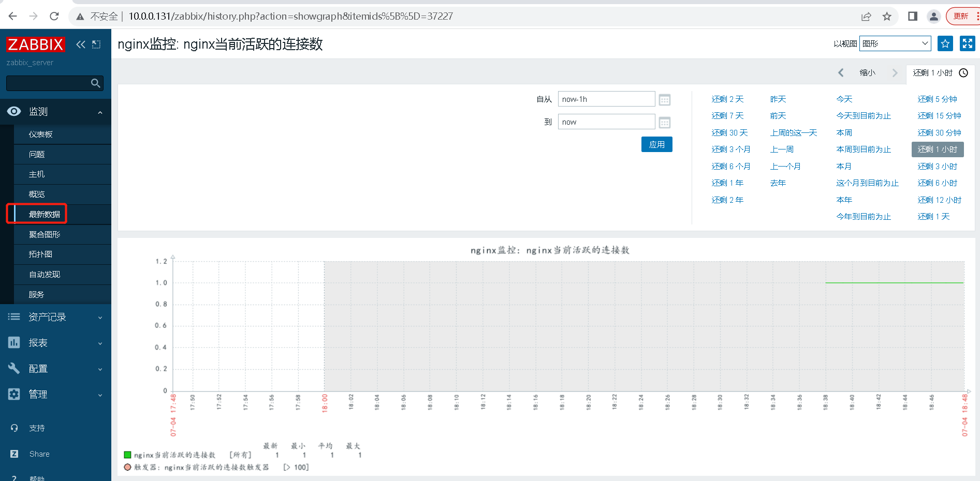Shift time range backward with left arrow
Image resolution: width=980 pixels, height=481 pixels.
[841, 73]
